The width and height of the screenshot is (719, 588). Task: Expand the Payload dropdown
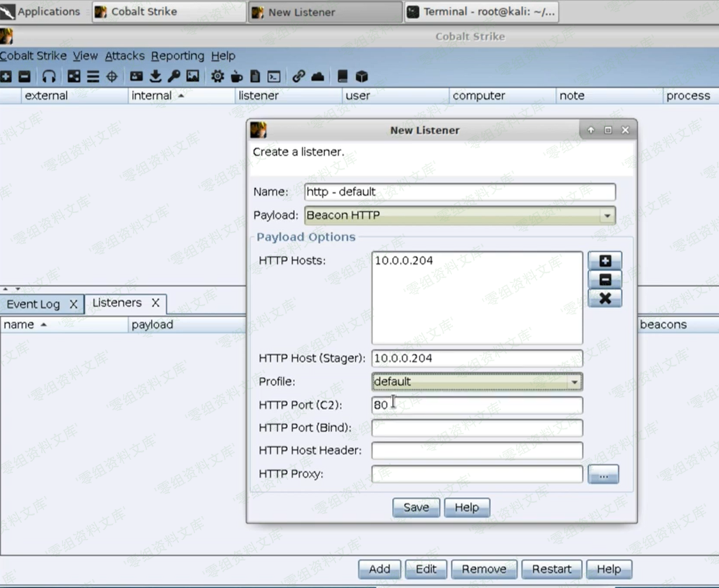[x=607, y=216]
